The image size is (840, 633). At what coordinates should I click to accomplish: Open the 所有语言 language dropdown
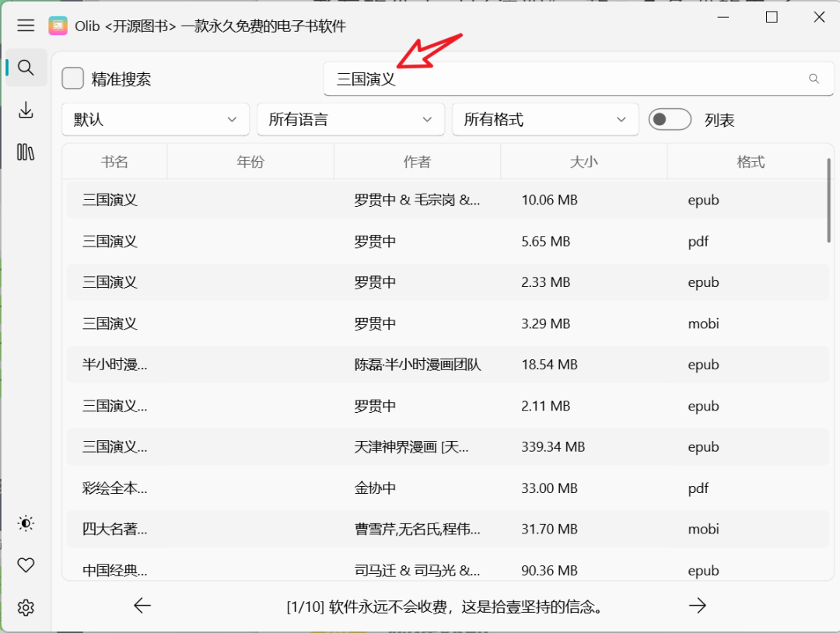click(x=350, y=120)
